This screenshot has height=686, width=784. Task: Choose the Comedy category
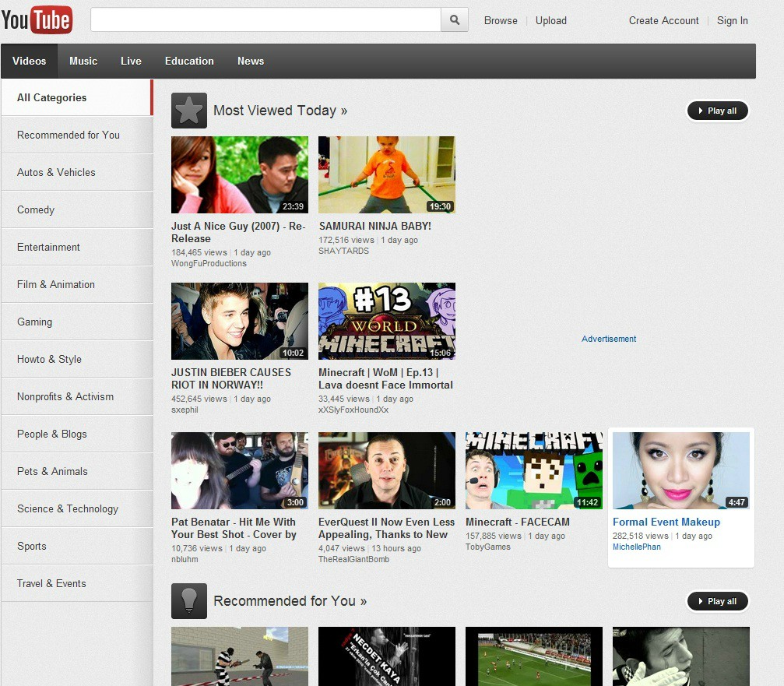36,209
